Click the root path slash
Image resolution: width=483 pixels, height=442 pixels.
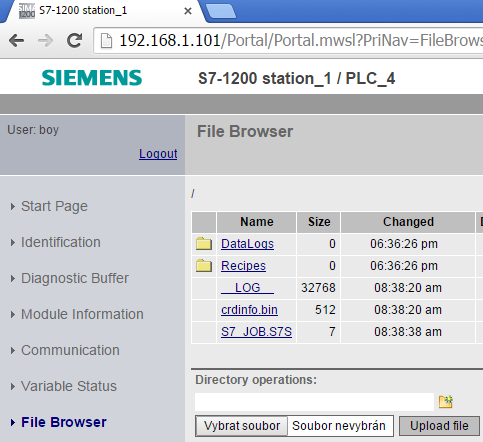point(193,194)
